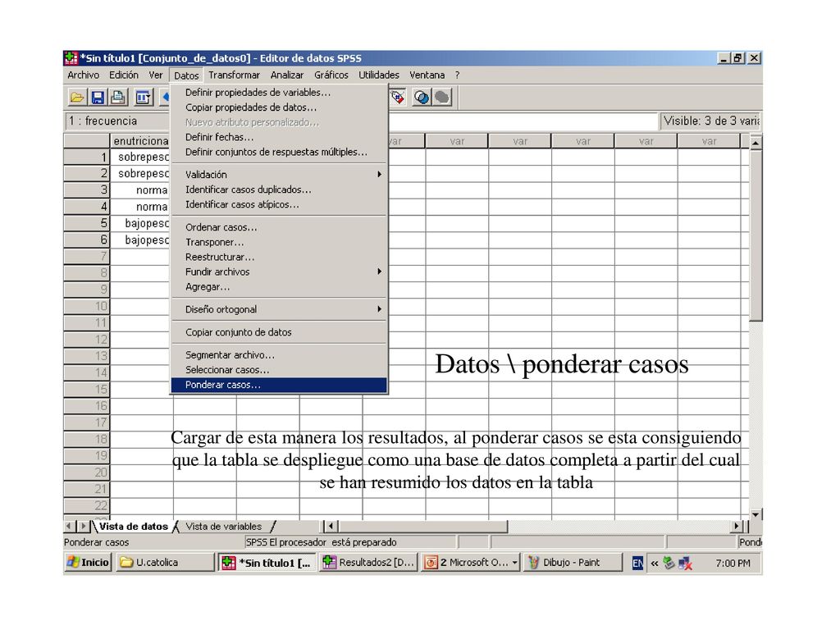
Task: Switch to Dibujo - Paint in taskbar
Action: (572, 563)
